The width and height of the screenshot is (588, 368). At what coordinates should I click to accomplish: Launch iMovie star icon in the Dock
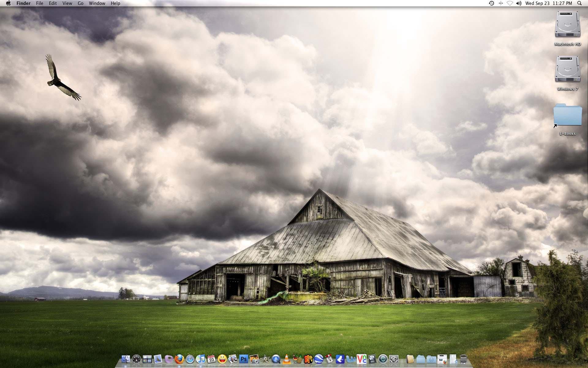tap(265, 359)
